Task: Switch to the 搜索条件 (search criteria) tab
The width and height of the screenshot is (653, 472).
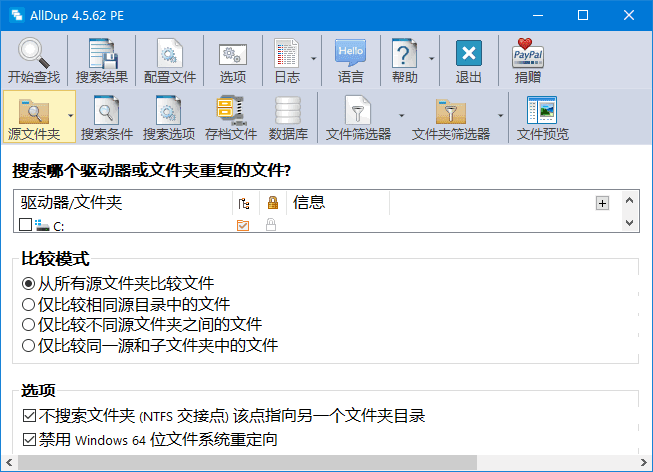Action: tap(106, 117)
